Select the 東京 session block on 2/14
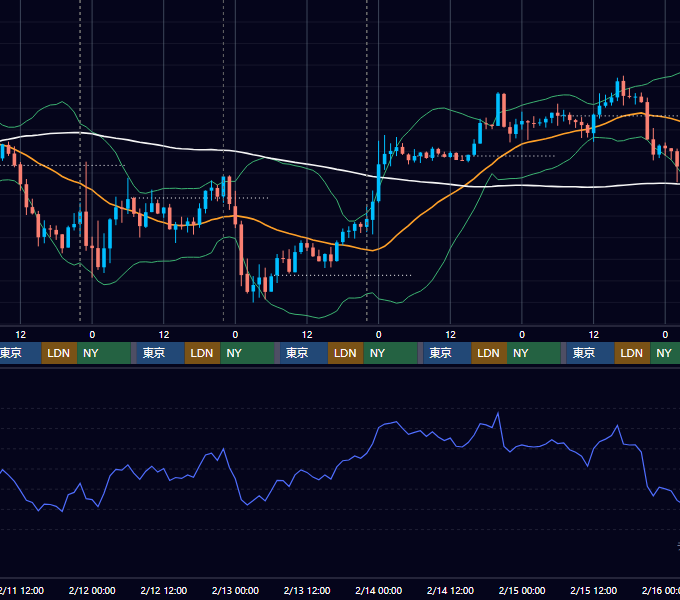Viewport: 680px width, 600px height. [x=447, y=353]
